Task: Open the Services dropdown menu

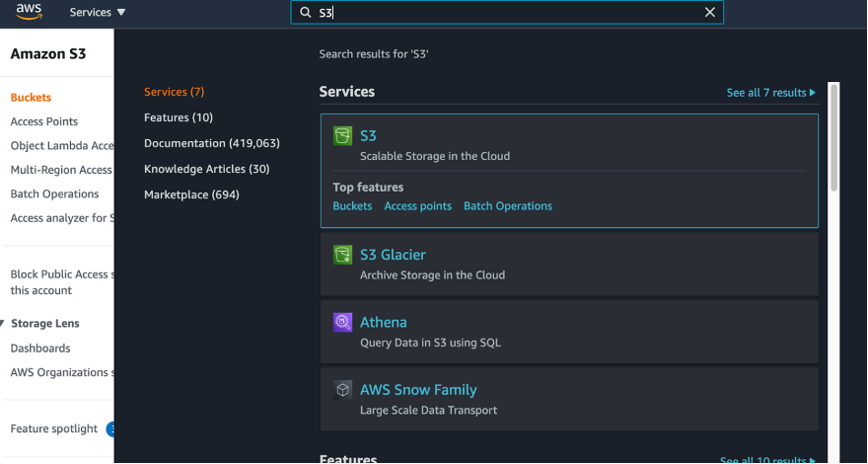Action: (98, 12)
